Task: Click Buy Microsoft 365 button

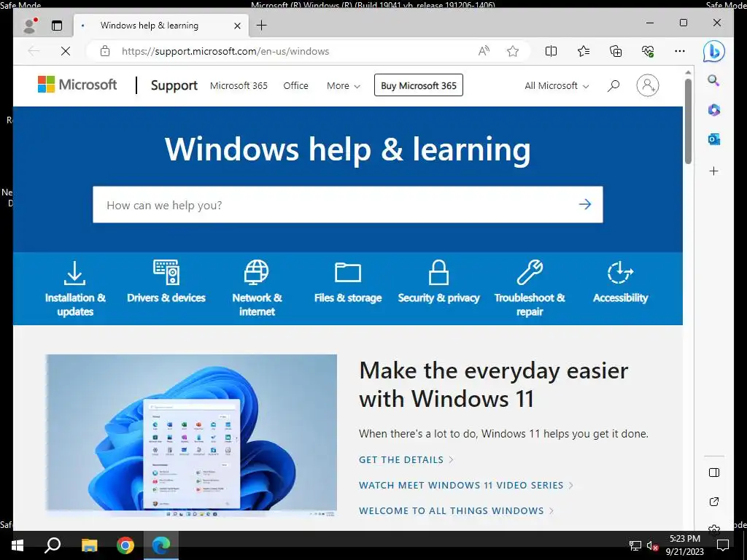Action: (x=418, y=85)
